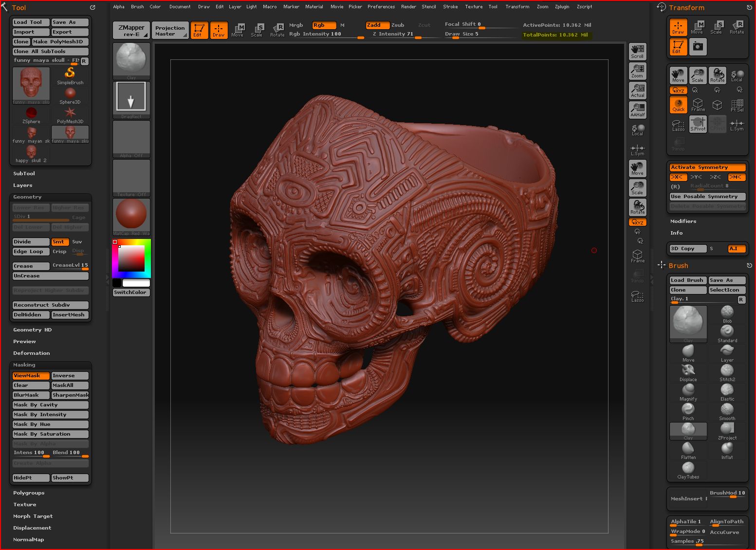Select the ZProject brush
Viewport: 756px width, 550px height.
pos(727,431)
